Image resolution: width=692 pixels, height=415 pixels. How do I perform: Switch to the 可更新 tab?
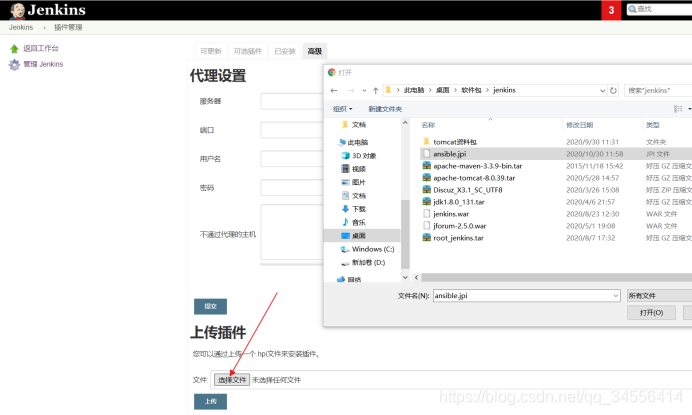(211, 51)
